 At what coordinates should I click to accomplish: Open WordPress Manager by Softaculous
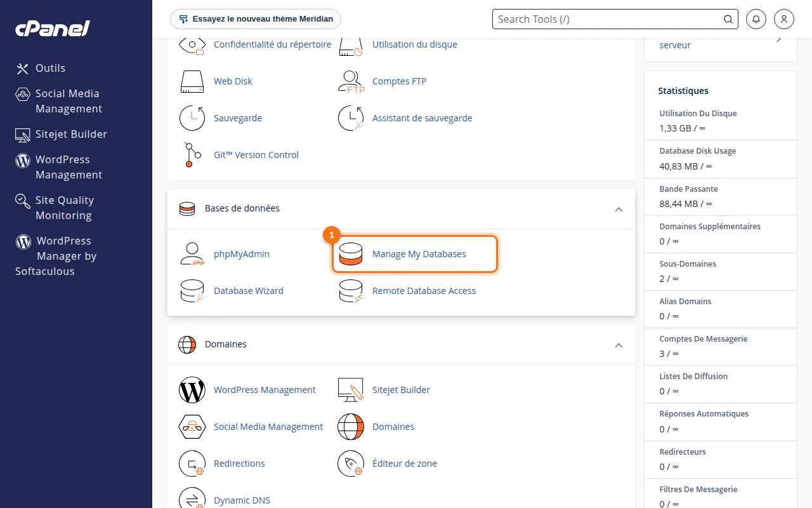point(56,256)
